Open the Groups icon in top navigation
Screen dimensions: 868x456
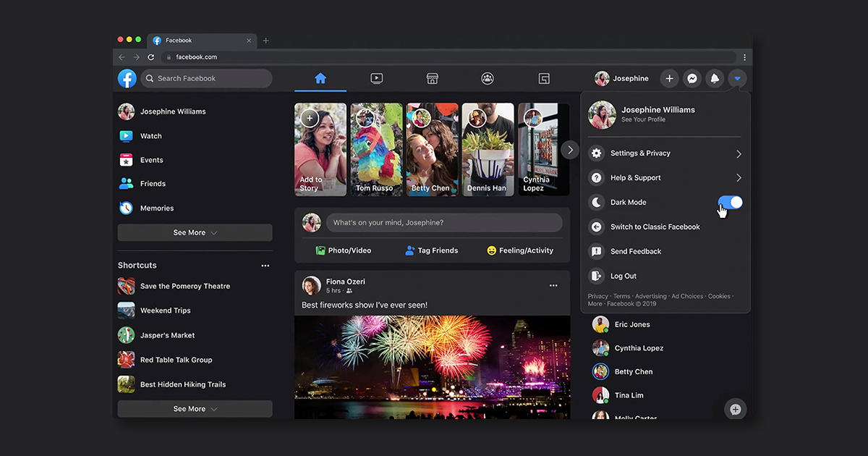click(488, 78)
